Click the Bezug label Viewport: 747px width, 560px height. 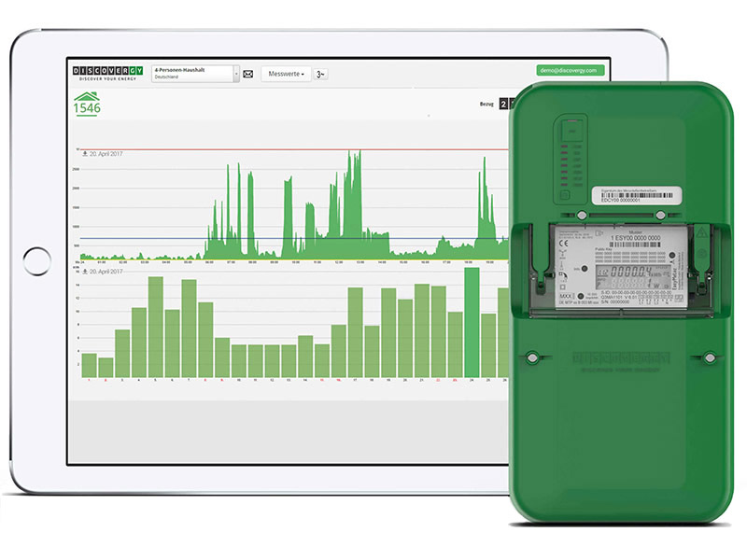[485, 104]
